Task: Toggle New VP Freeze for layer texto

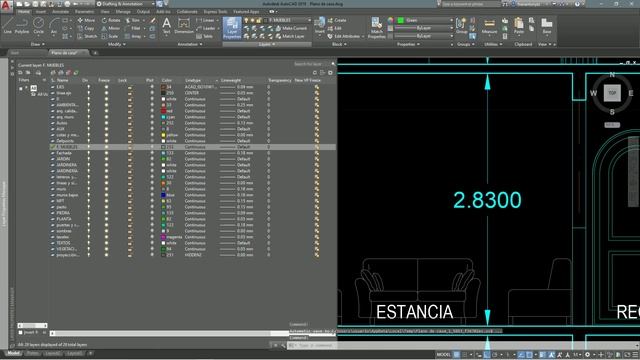Action: (x=317, y=237)
